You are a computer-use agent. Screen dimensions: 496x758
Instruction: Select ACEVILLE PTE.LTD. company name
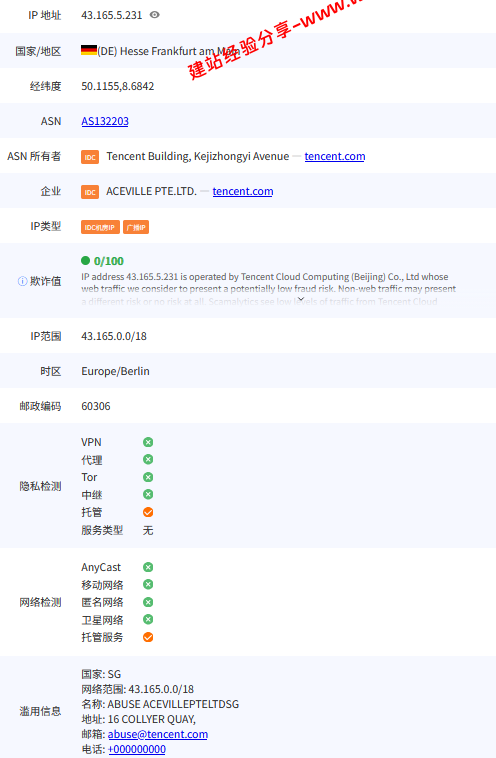[151, 191]
